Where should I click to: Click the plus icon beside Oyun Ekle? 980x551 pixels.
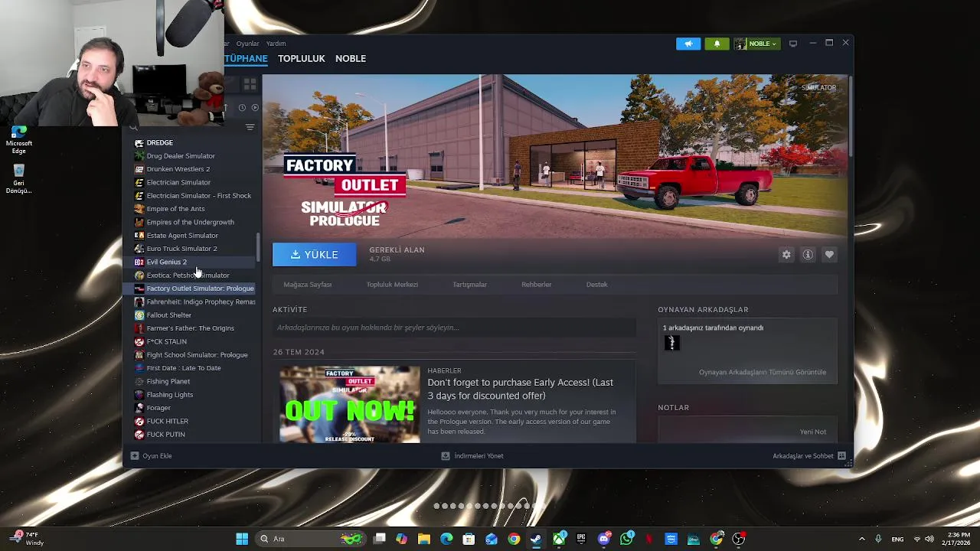[135, 456]
